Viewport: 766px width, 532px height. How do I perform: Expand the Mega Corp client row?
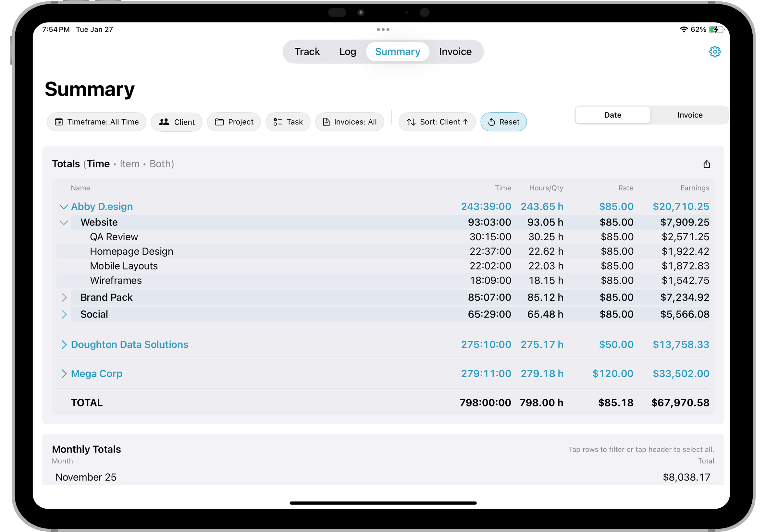pyautogui.click(x=64, y=373)
